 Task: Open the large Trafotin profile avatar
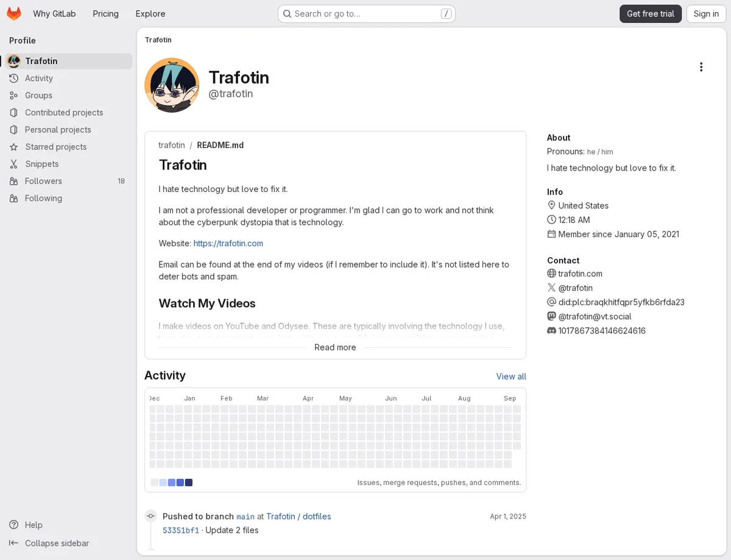pos(172,85)
